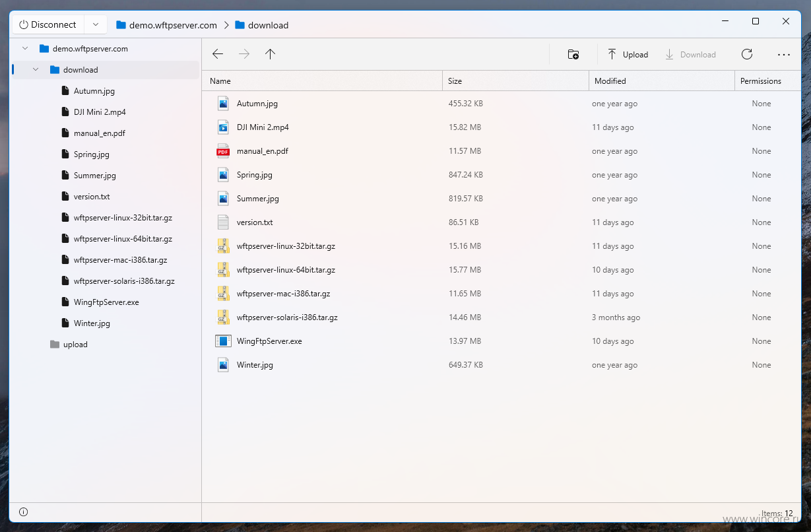Select manual_en.pdf in the tree
This screenshot has width=811, height=532.
(100, 133)
